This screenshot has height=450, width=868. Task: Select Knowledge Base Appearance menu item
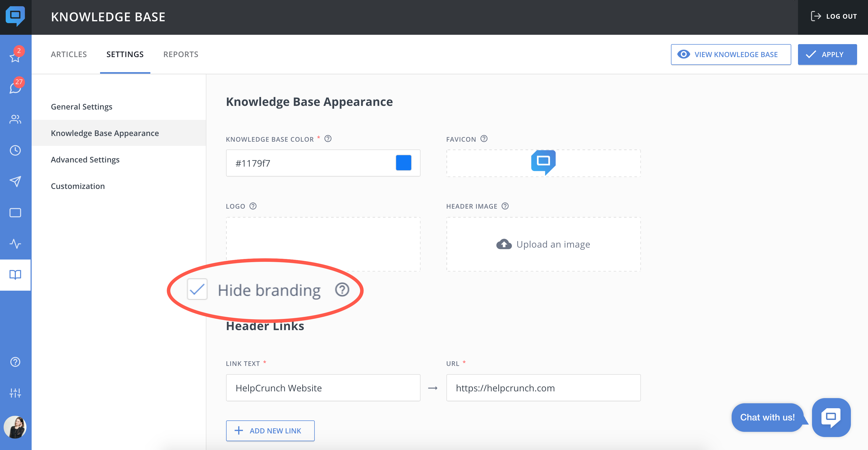[119, 133]
